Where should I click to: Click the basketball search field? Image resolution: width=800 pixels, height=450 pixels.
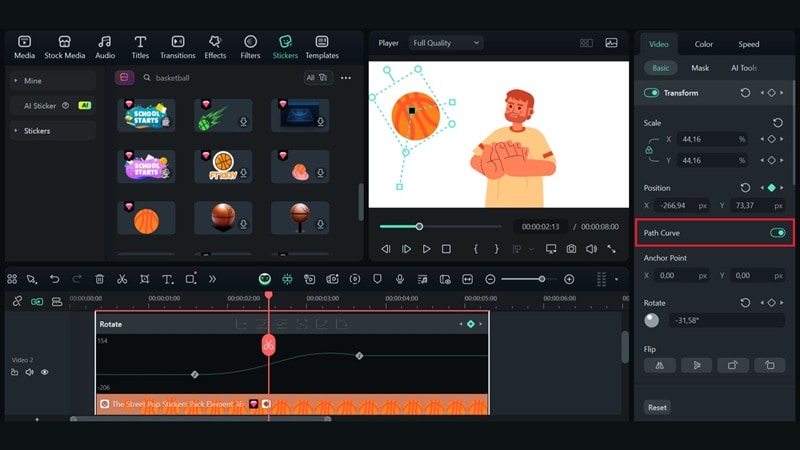pyautogui.click(x=219, y=78)
